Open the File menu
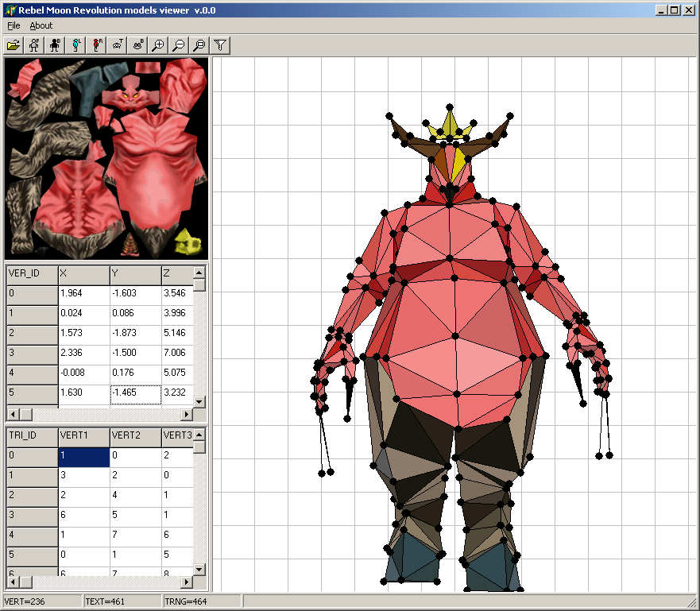The height and width of the screenshot is (611, 700). (13, 25)
